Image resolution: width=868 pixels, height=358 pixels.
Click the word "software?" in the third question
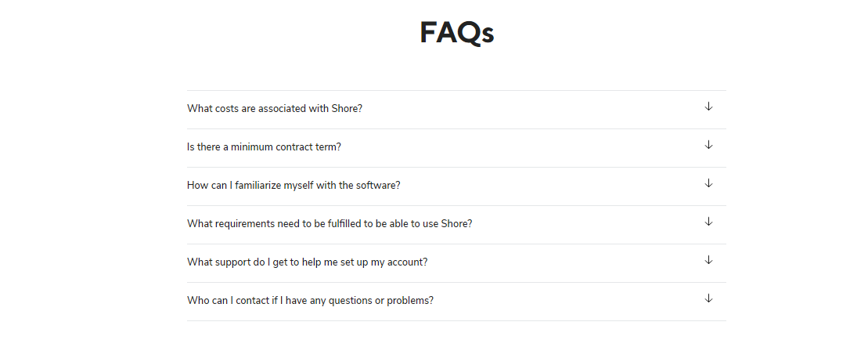pos(378,186)
